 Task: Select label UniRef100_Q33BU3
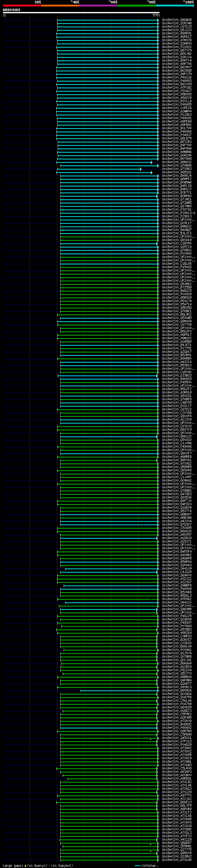click(x=177, y=376)
